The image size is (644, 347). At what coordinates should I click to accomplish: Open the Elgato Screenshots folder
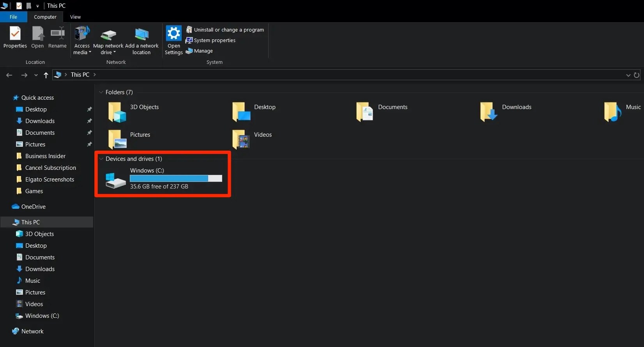[50, 180]
